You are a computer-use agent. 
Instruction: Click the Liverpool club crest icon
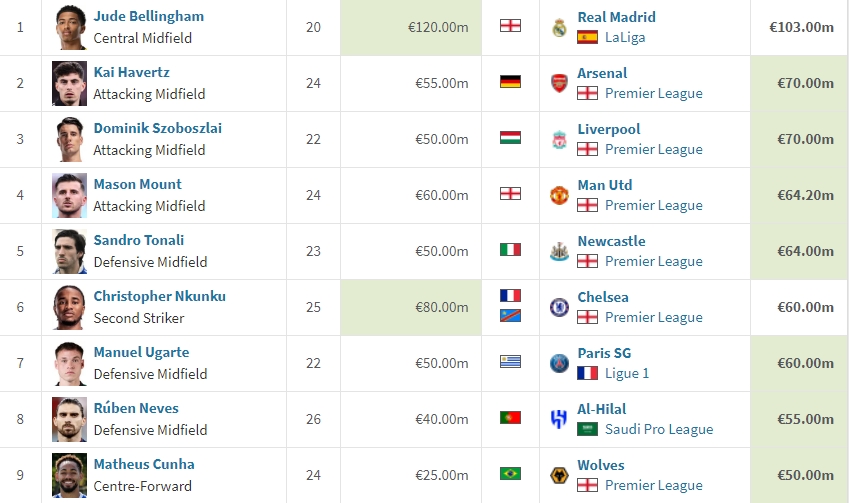point(559,140)
